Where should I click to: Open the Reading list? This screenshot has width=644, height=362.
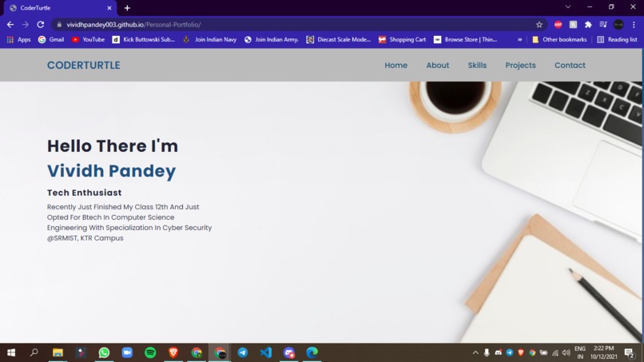[x=618, y=39]
